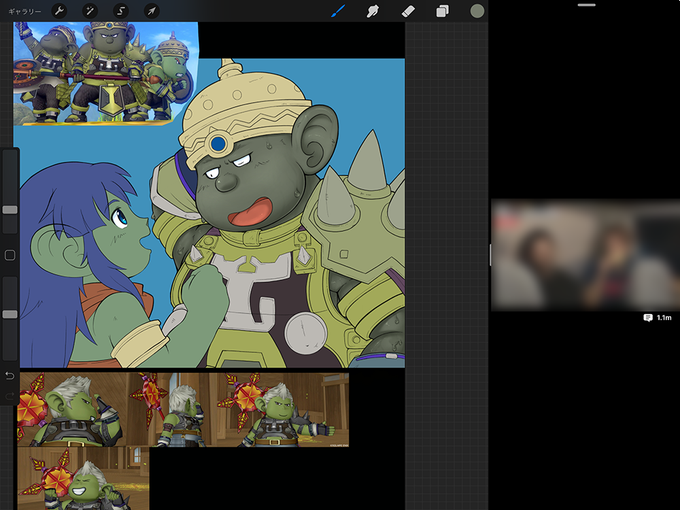
Task: Activate the Selection S tool
Action: tap(121, 11)
